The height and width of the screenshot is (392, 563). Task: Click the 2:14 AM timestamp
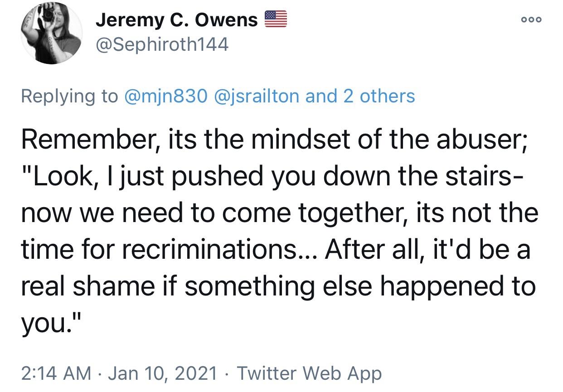point(56,373)
